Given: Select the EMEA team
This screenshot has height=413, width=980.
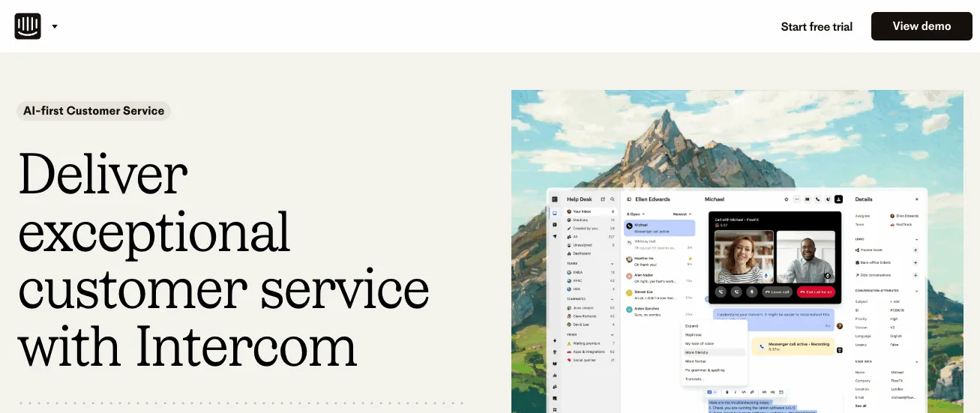Looking at the screenshot, I should (591, 272).
